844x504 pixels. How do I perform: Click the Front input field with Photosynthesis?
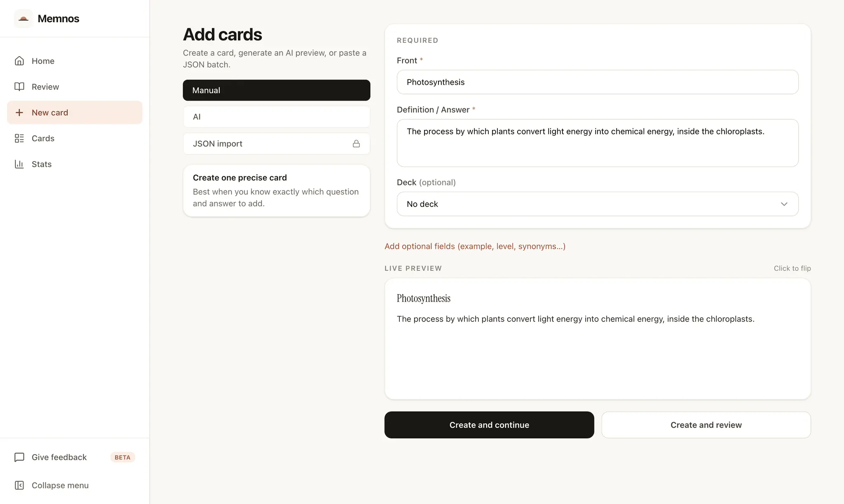[598, 82]
